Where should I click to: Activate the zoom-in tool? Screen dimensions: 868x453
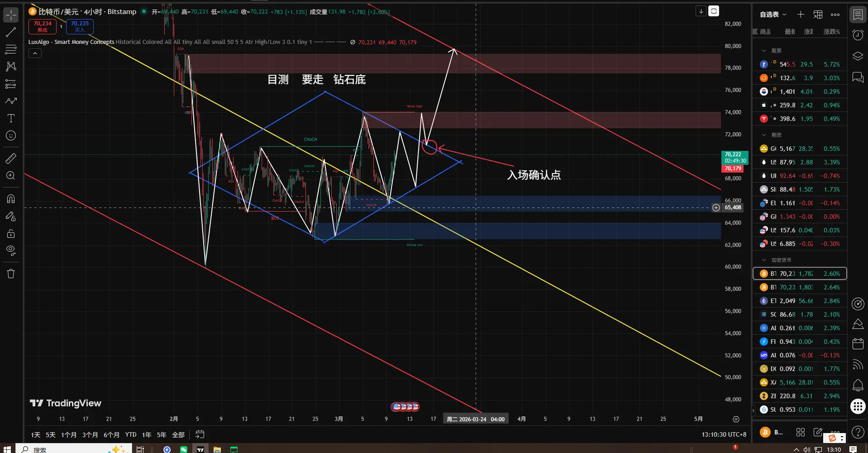click(11, 176)
